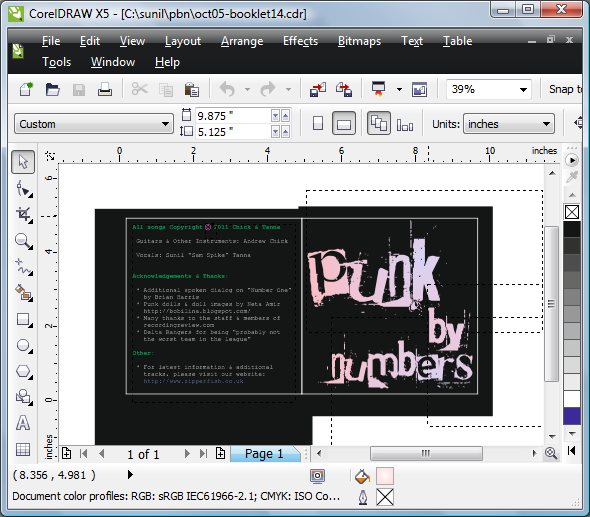Go to the first page
The height and width of the screenshot is (517, 590).
(84, 454)
